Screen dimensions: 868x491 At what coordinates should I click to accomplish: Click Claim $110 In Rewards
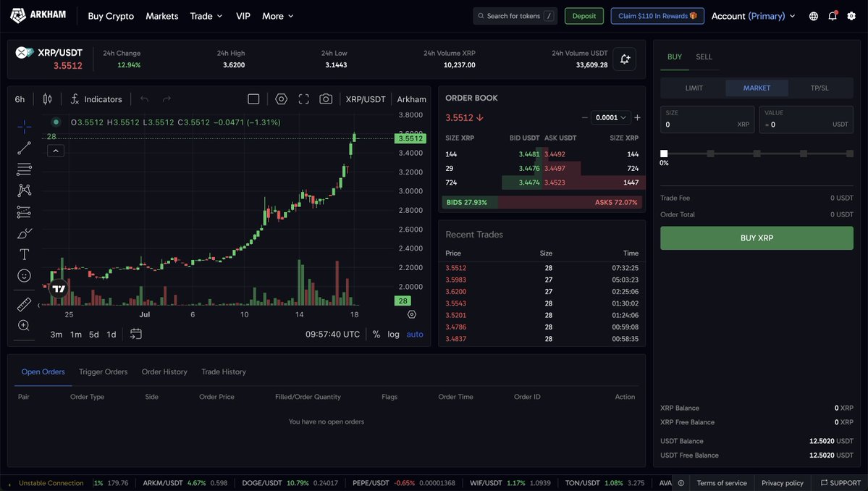point(657,16)
